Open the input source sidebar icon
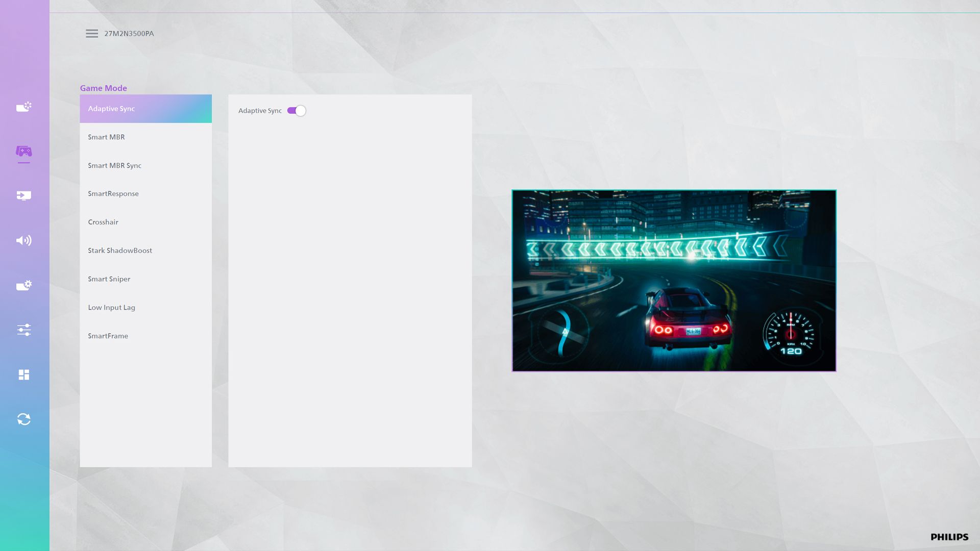The image size is (980, 551). (24, 195)
